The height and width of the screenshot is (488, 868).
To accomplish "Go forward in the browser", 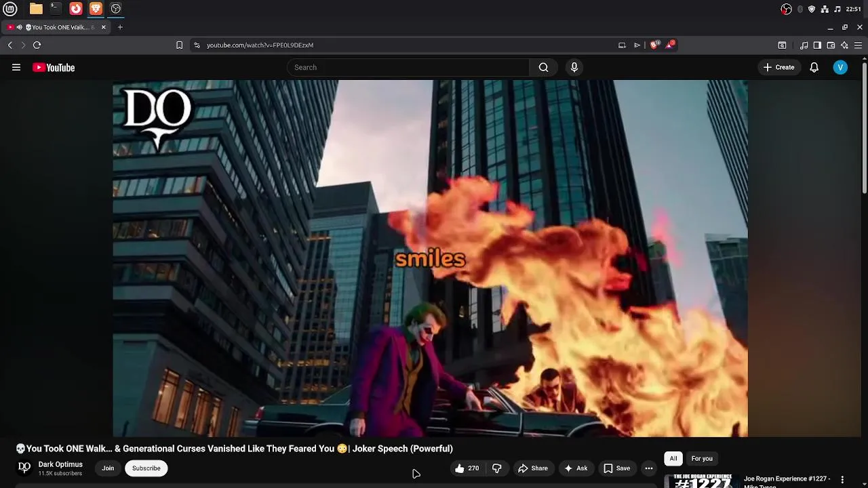I will tap(23, 45).
